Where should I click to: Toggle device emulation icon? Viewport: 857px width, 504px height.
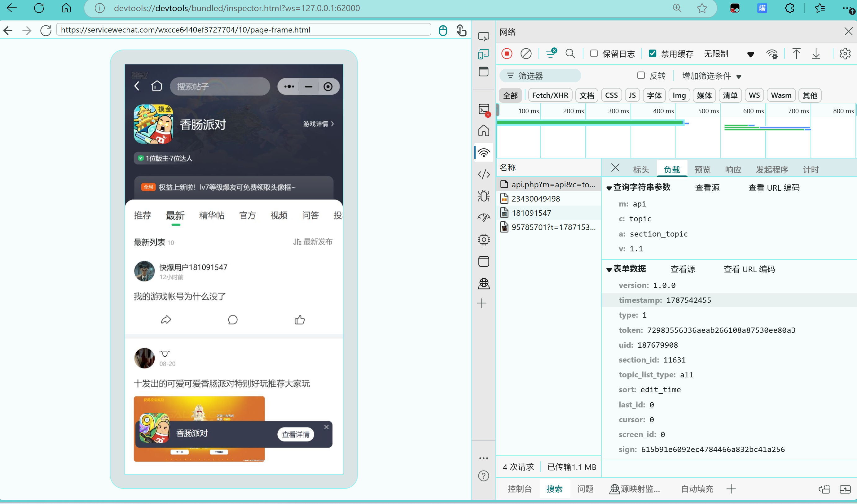tap(484, 54)
